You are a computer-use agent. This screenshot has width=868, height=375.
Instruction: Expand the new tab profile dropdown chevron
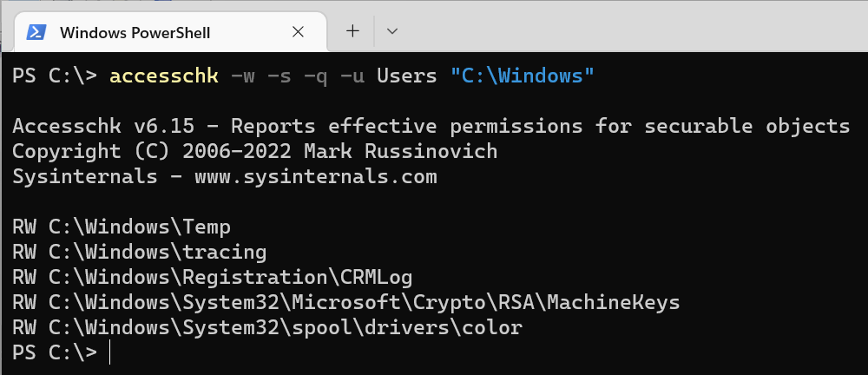(x=392, y=31)
